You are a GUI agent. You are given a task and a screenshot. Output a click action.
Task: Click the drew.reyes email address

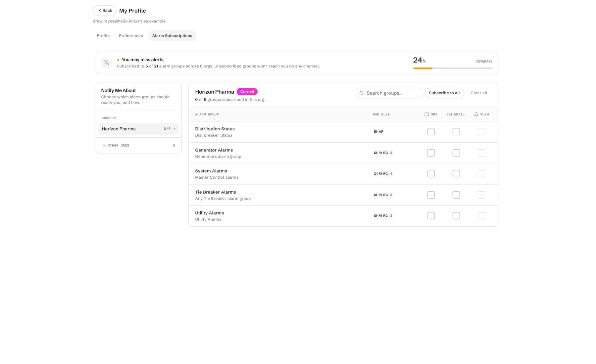point(129,21)
